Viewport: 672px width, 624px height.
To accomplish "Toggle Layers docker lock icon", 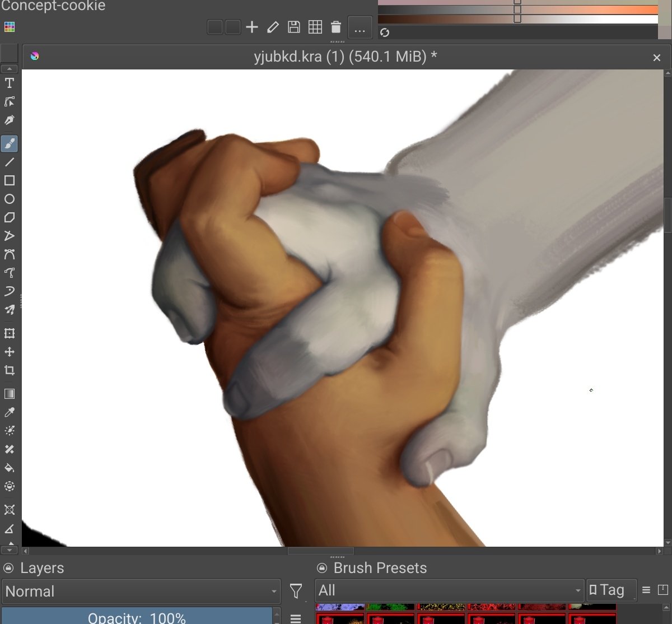I will click(x=8, y=568).
